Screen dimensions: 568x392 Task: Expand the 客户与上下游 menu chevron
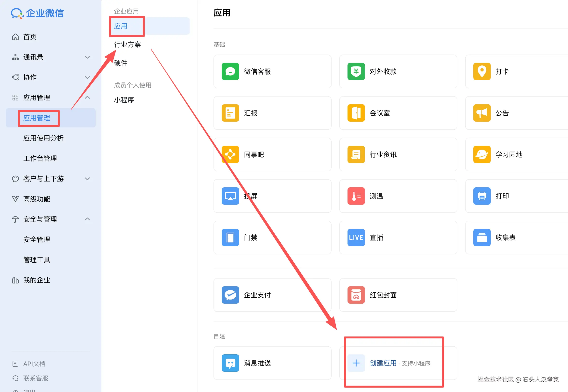point(87,179)
